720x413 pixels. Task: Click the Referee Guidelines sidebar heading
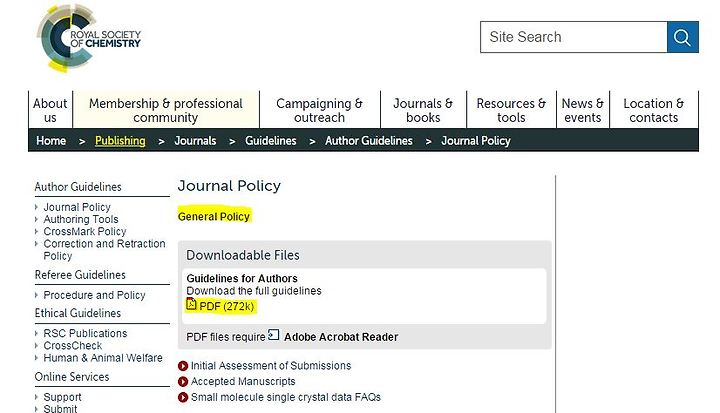pos(80,275)
